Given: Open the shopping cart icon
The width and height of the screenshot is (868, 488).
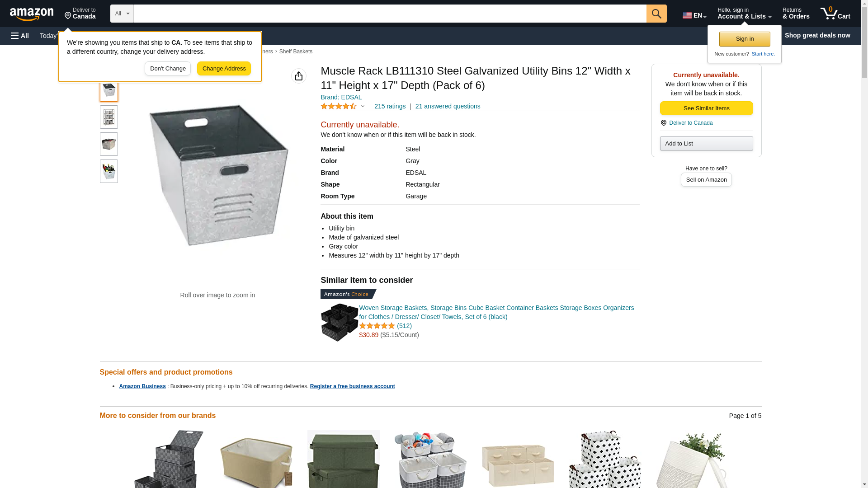Looking at the screenshot, I should (835, 14).
